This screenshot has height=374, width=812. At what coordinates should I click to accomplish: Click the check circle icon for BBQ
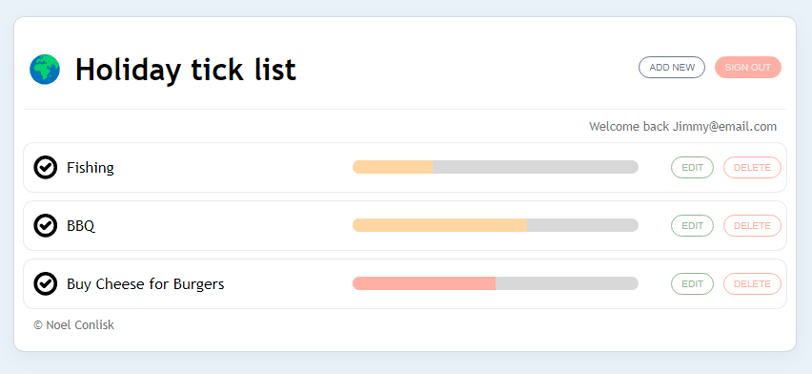tap(46, 225)
